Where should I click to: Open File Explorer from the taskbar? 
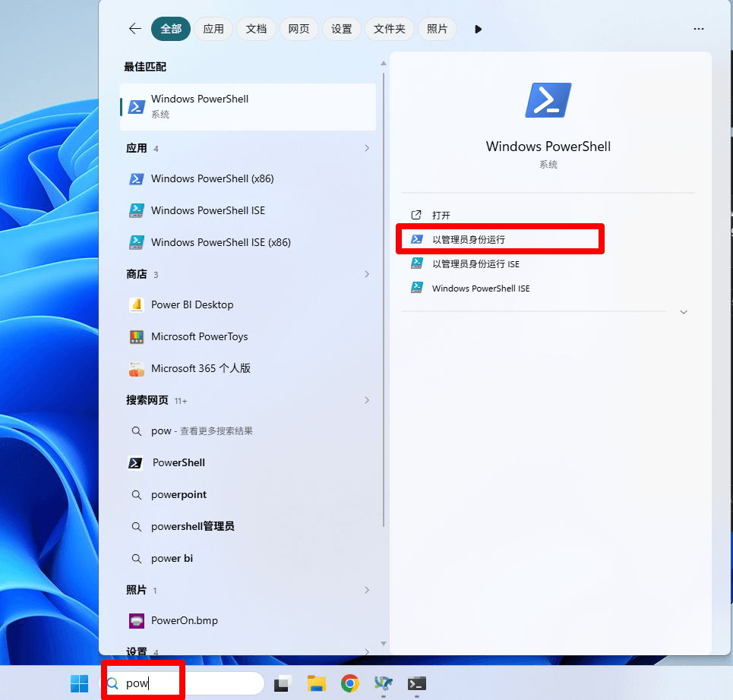(317, 683)
